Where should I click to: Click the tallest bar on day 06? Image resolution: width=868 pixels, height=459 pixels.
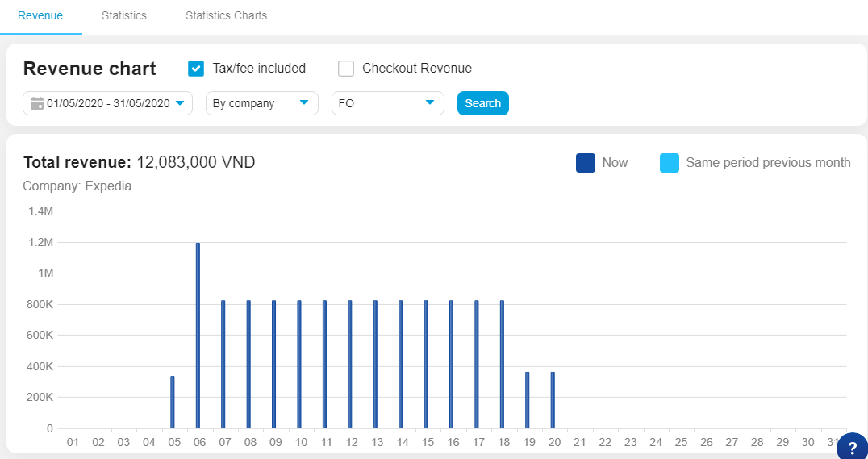tap(198, 335)
